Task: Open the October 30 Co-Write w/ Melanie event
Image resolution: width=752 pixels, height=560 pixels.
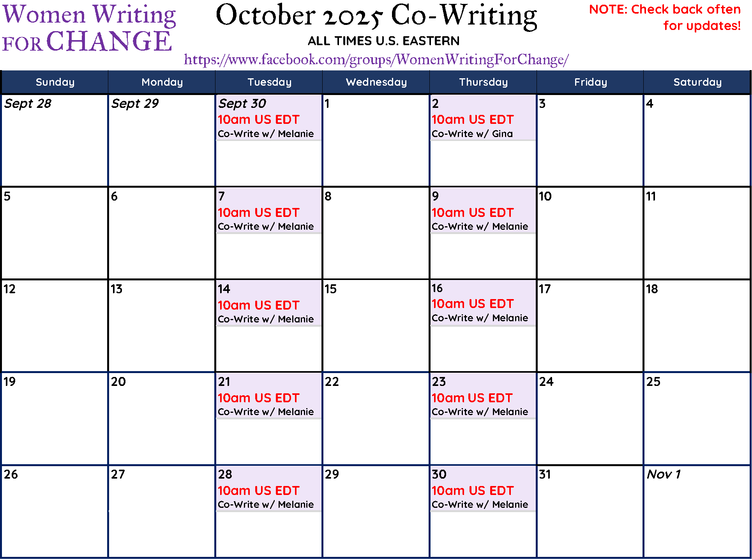Action: click(x=483, y=488)
